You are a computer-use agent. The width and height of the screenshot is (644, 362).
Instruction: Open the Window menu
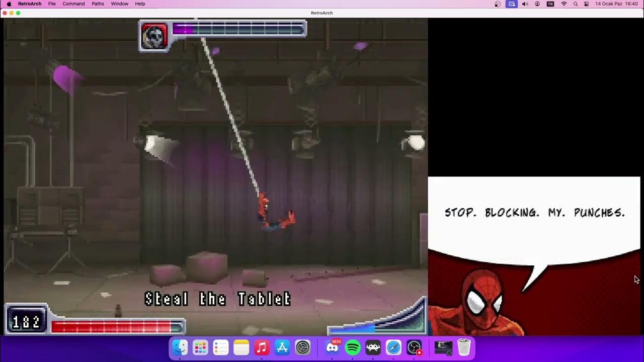coord(119,4)
